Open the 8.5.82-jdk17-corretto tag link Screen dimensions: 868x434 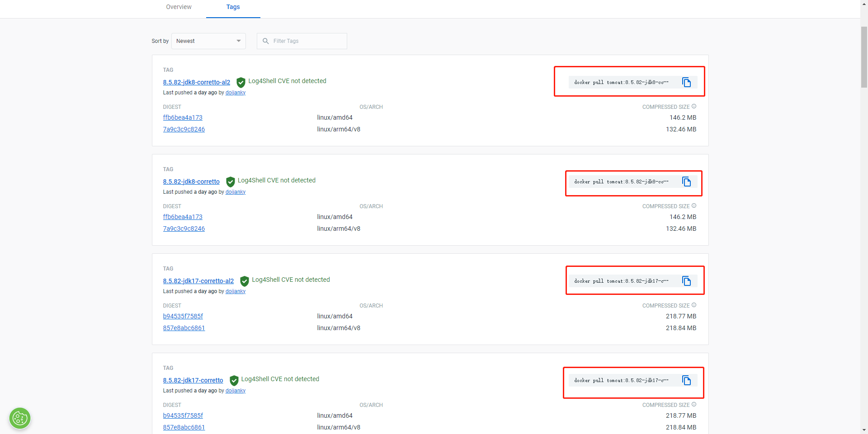click(193, 380)
